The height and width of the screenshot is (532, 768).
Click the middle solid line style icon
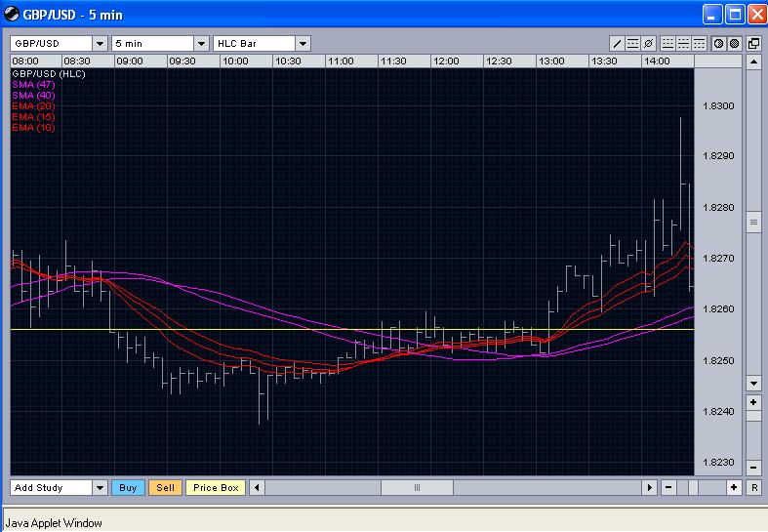pyautogui.click(x=683, y=44)
